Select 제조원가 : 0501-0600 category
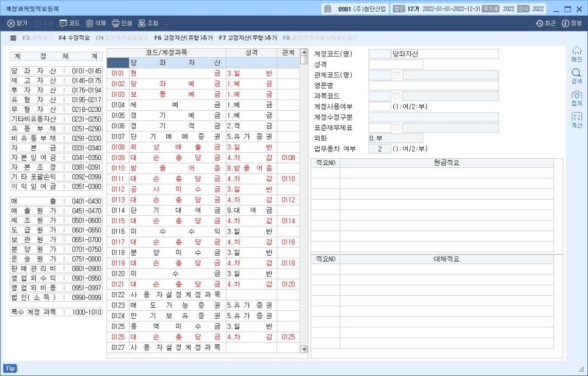Screen dimensions: 588x376 (x=56, y=220)
